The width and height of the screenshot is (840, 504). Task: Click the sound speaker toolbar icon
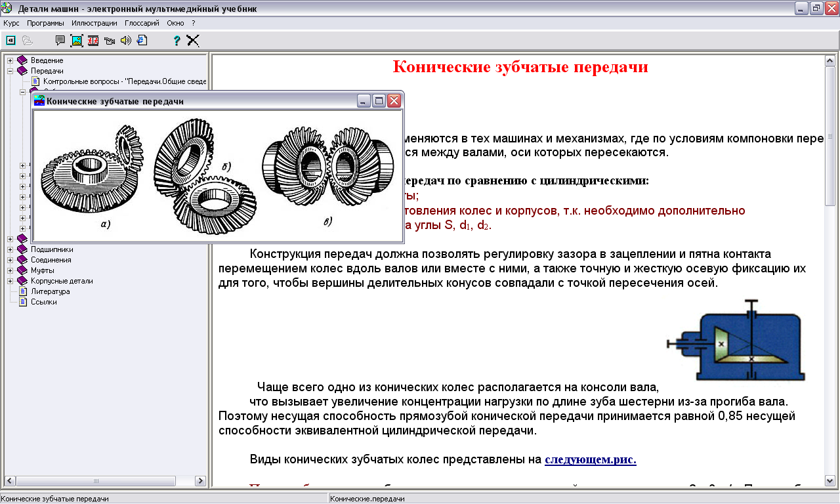click(x=126, y=40)
